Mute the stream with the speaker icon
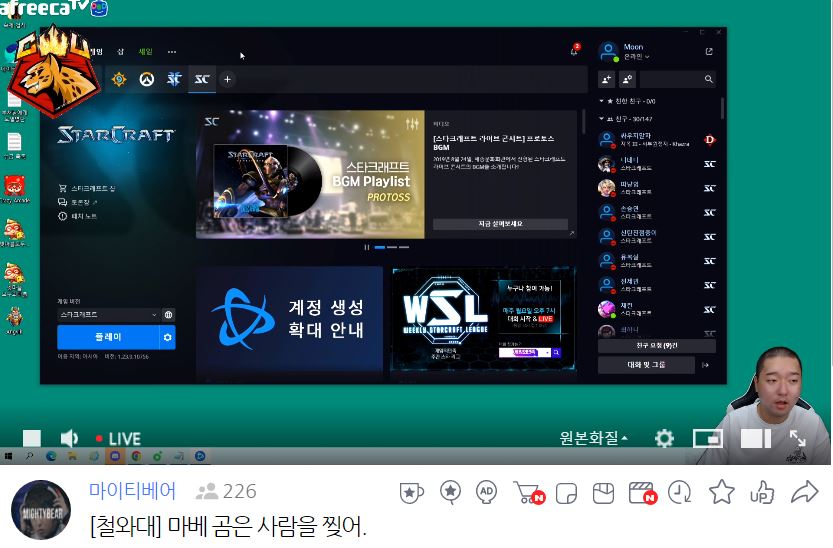 point(69,439)
